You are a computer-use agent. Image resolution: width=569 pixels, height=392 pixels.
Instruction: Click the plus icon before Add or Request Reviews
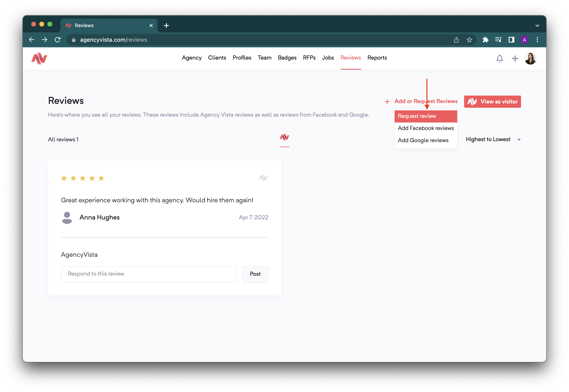click(x=387, y=101)
